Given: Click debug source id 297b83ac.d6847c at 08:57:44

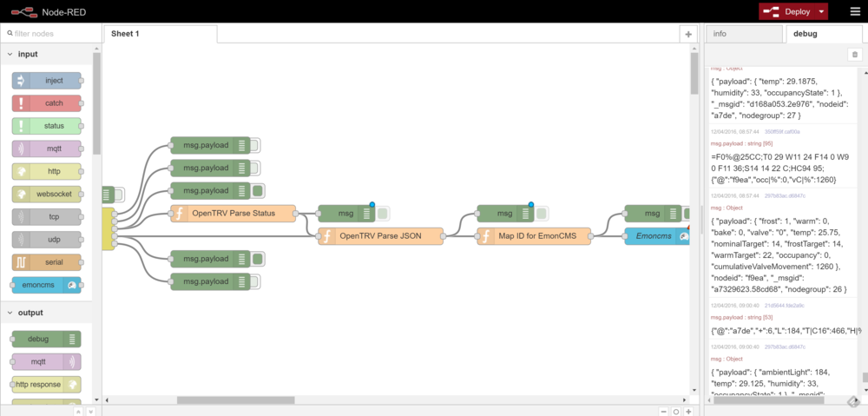Looking at the screenshot, I should point(785,195).
